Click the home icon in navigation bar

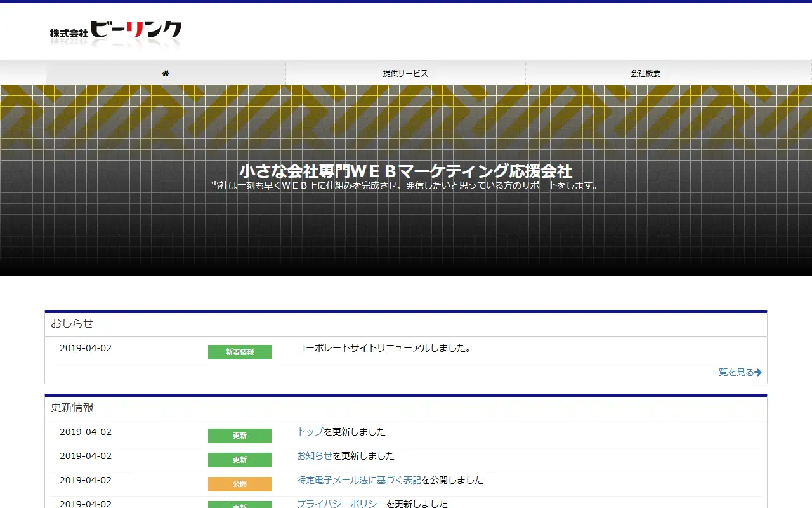click(x=166, y=74)
